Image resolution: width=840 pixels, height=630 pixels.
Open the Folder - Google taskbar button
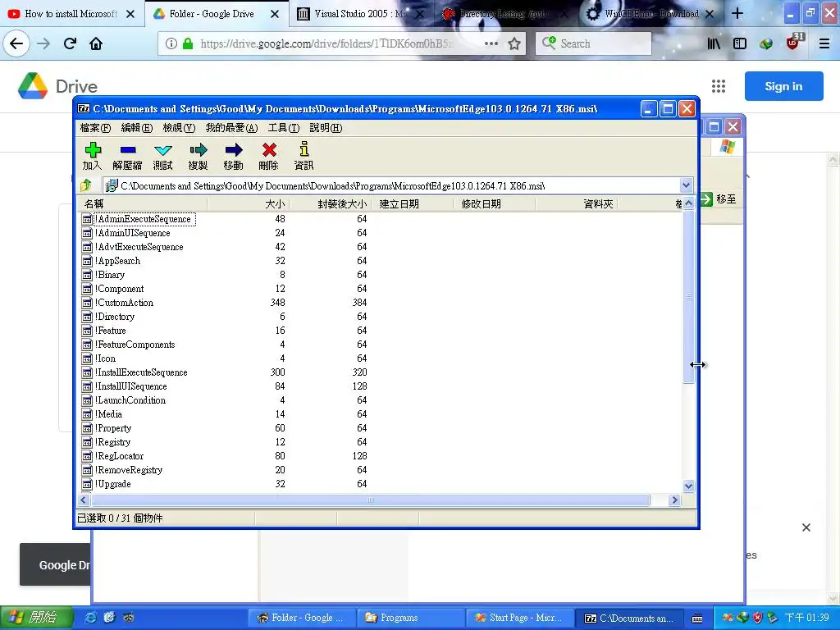(301, 618)
